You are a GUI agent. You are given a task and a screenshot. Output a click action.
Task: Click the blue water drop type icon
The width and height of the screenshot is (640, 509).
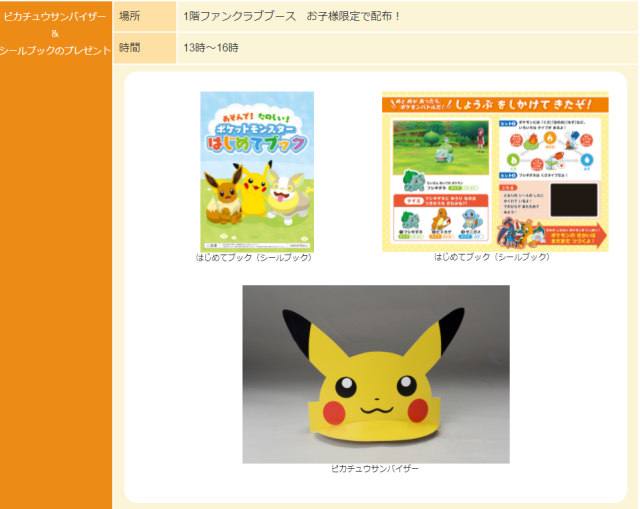583,156
